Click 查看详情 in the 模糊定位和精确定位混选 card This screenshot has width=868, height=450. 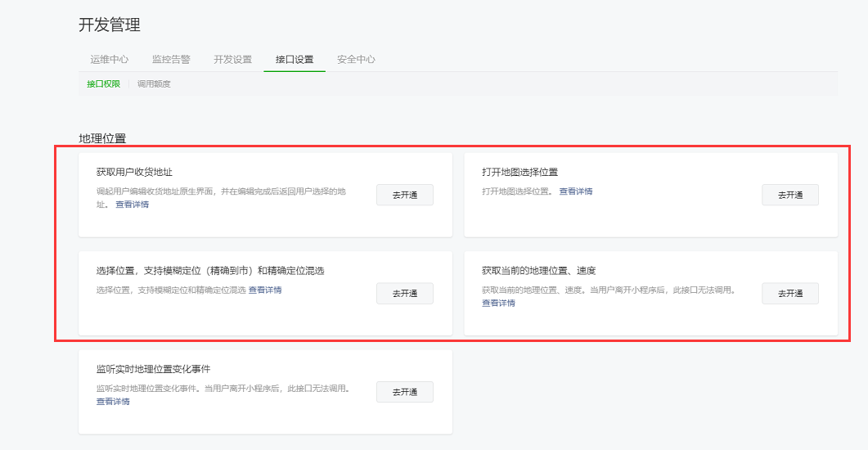(265, 290)
